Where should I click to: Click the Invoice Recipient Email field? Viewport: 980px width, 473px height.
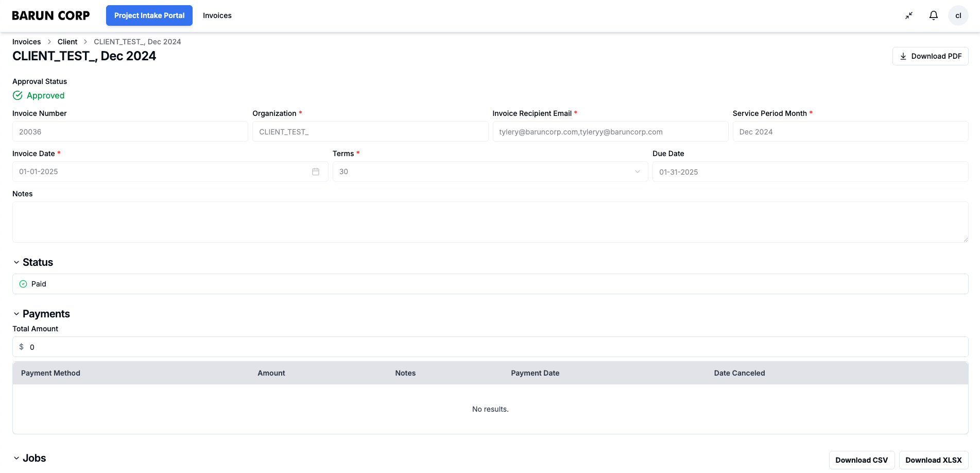tap(610, 132)
